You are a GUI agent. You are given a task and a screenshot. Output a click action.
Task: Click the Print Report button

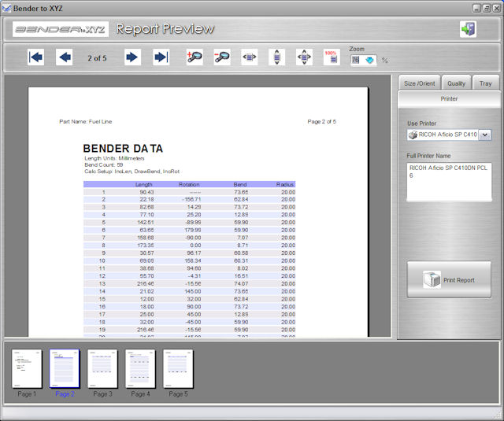pyautogui.click(x=449, y=280)
